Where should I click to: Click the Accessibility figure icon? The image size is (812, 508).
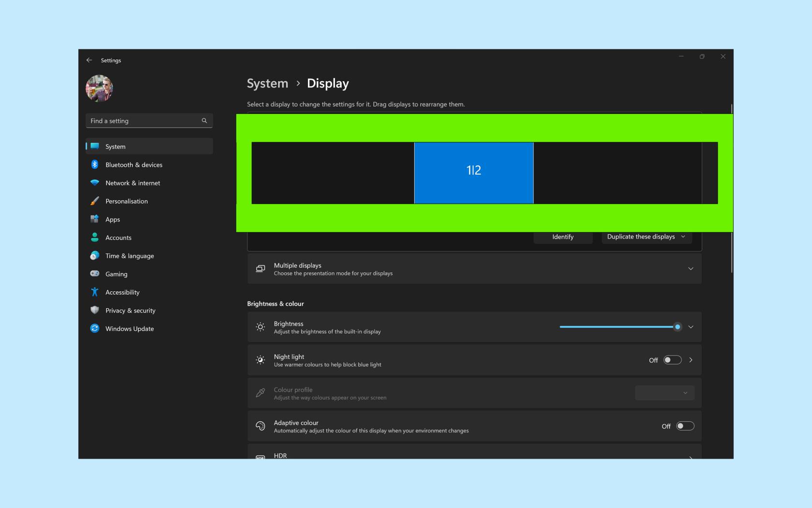pos(95,292)
